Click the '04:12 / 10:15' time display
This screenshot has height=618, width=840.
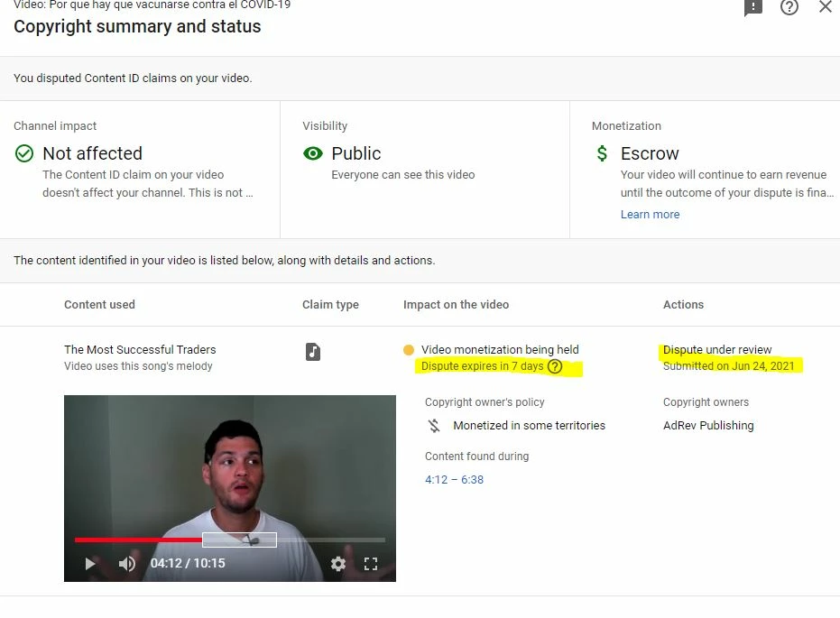click(x=188, y=563)
